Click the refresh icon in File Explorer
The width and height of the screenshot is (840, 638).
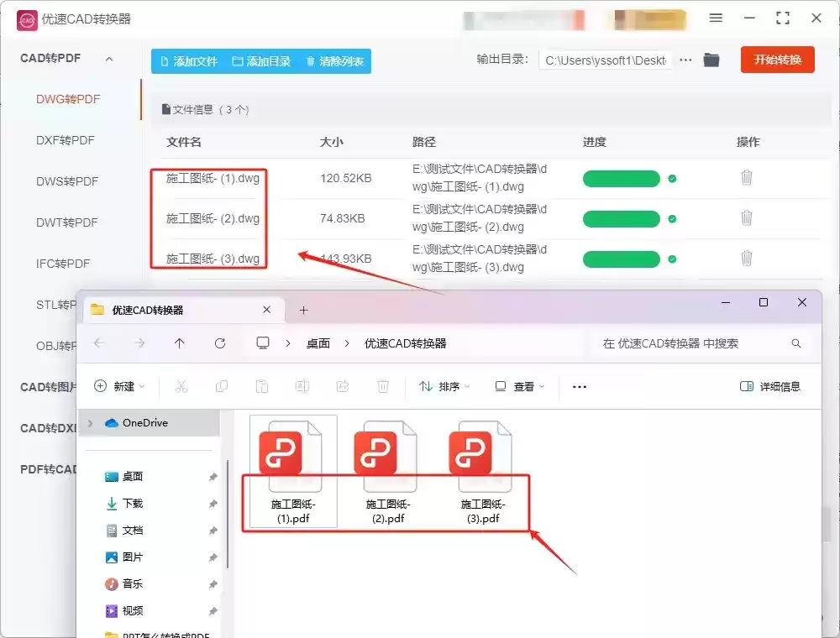(x=220, y=343)
